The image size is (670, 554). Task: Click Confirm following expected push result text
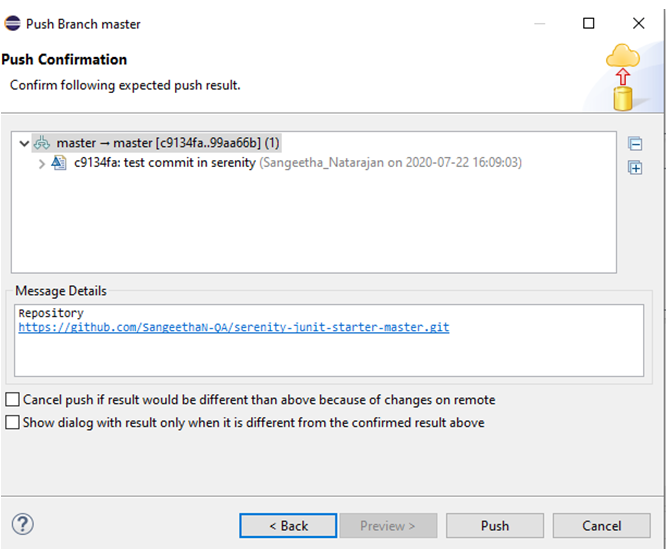click(125, 85)
